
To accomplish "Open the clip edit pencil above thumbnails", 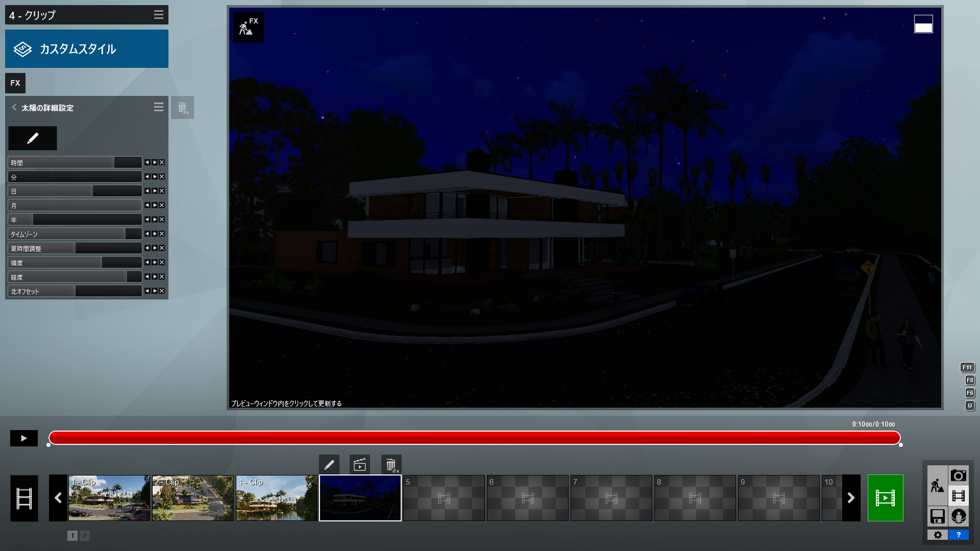I will point(329,465).
